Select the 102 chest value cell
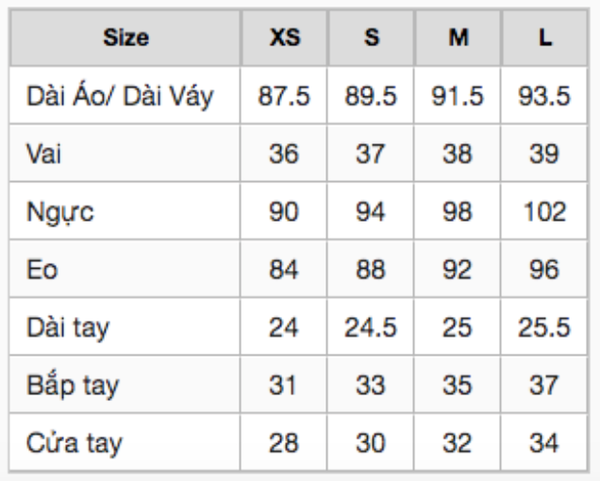 click(545, 212)
